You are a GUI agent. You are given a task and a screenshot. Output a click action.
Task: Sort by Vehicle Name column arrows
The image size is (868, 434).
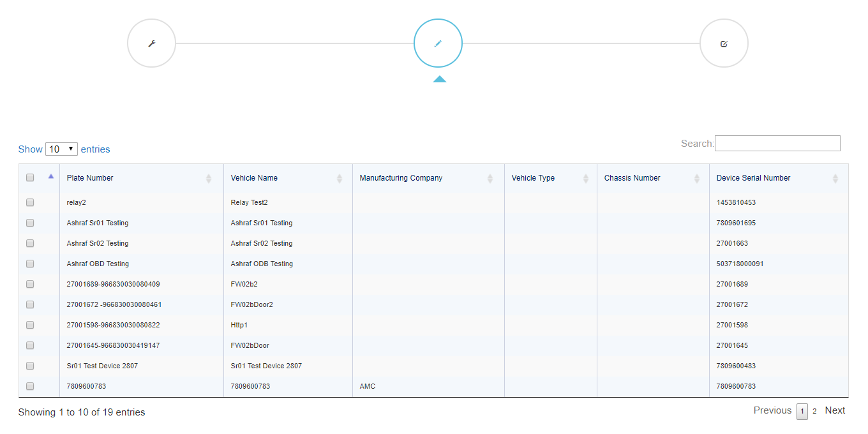coord(340,179)
